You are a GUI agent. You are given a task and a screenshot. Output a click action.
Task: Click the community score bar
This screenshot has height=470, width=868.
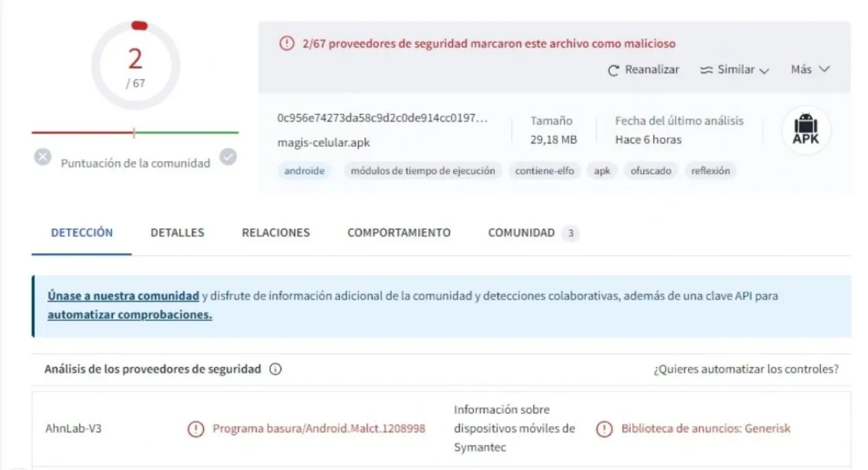coord(135,132)
